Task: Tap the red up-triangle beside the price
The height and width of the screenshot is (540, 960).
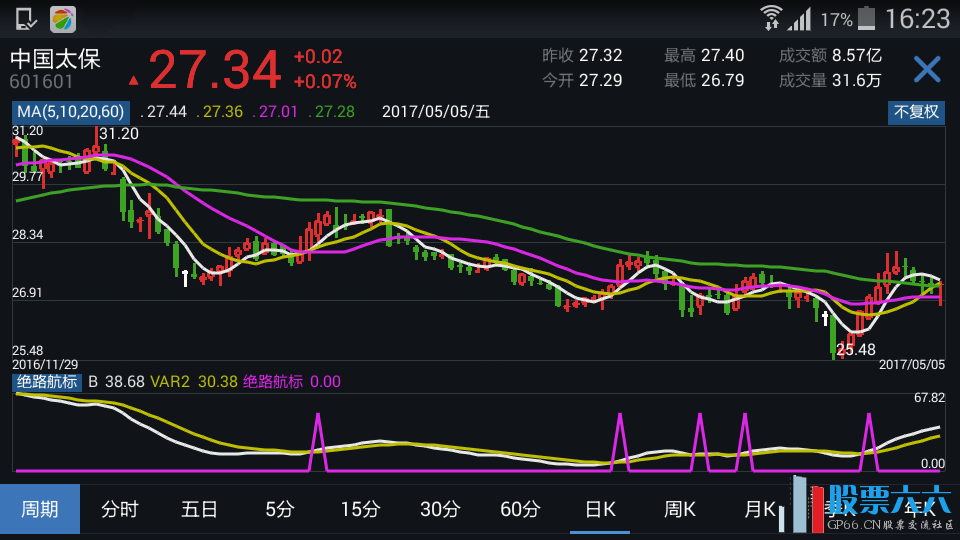Action: [x=133, y=80]
